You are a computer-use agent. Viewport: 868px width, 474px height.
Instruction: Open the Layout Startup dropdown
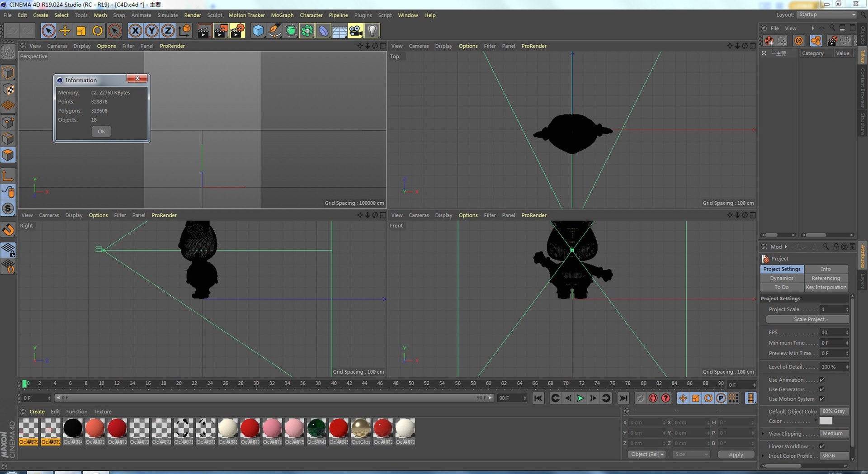[827, 14]
